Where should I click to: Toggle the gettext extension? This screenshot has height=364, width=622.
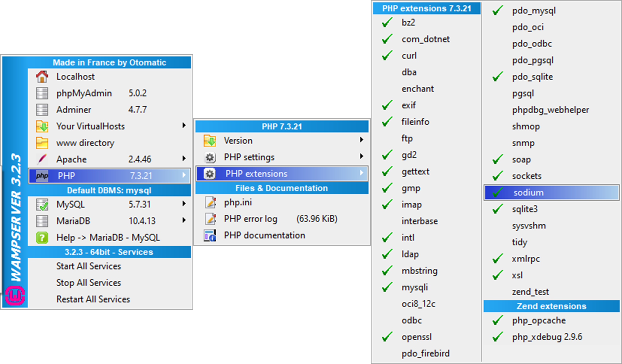(427, 171)
